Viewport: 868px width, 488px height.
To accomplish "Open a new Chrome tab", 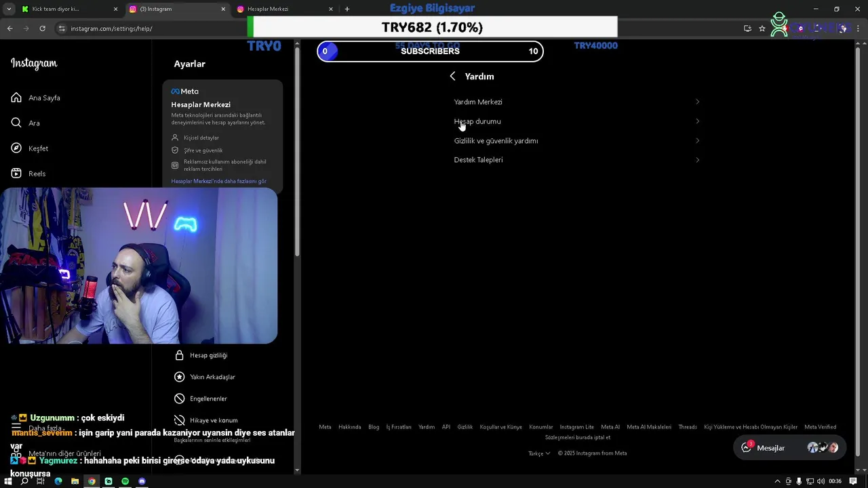I will [x=347, y=9].
